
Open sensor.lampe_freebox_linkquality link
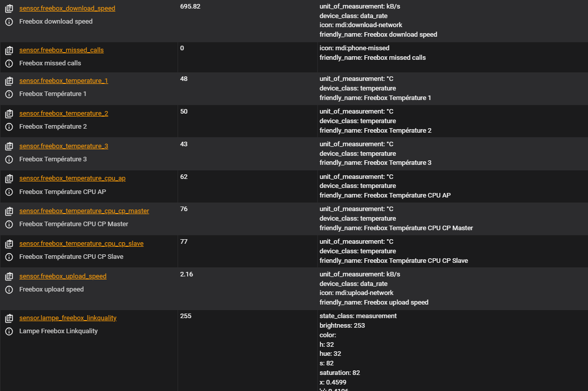click(x=68, y=318)
